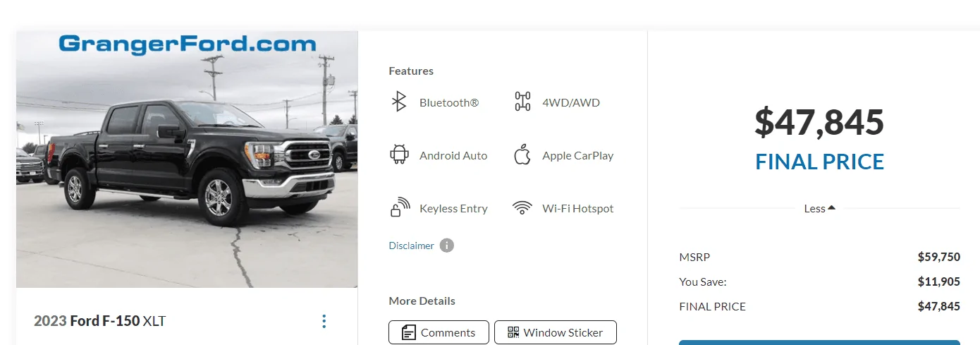
Task: Open the Disclaimer info icon
Action: pyautogui.click(x=447, y=246)
